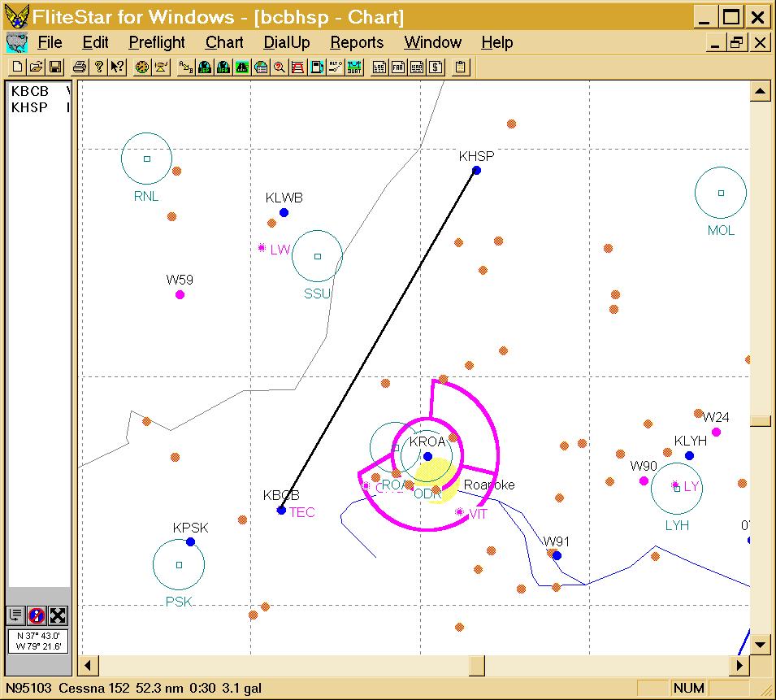
Task: Click the ALT altitude toolbar icon
Action: coord(336,67)
